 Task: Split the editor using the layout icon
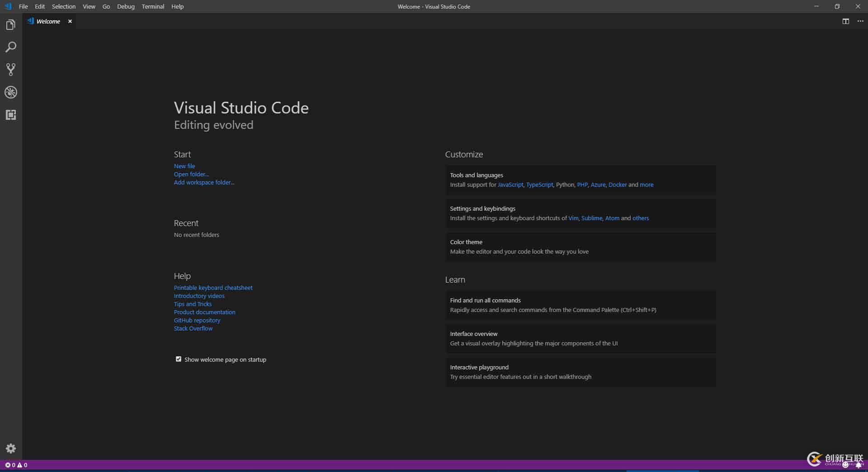tap(845, 21)
